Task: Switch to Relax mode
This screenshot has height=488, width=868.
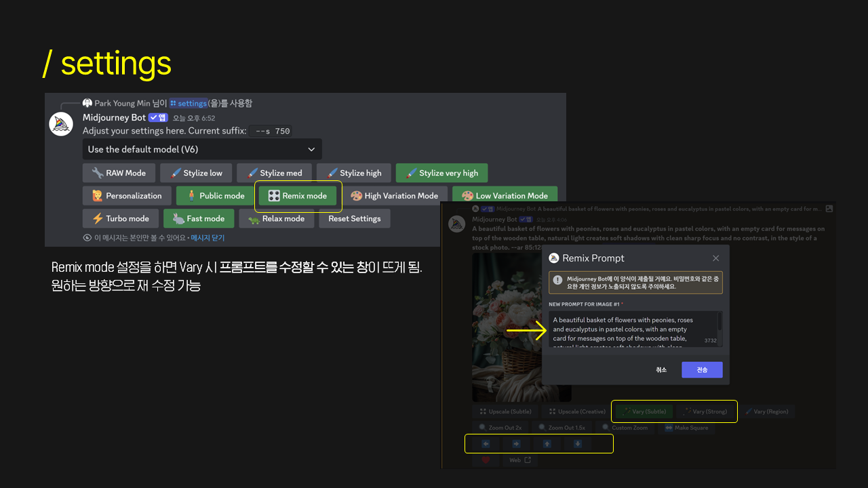Action: 276,218
